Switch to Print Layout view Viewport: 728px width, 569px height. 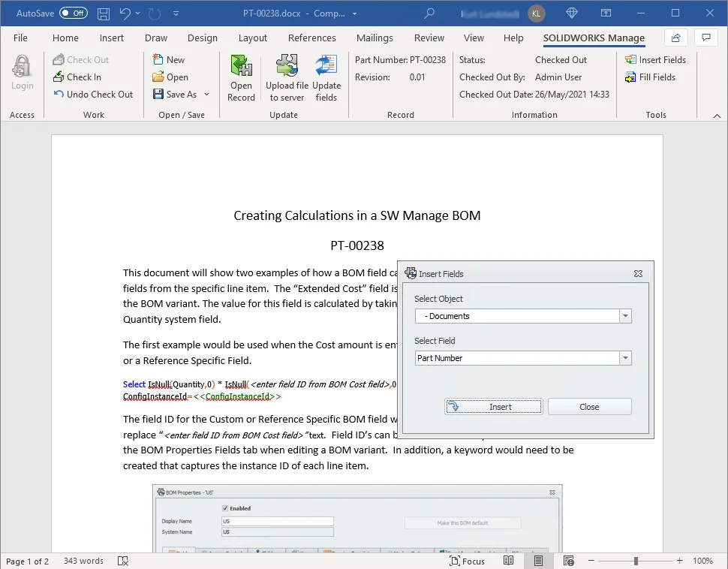click(x=538, y=561)
